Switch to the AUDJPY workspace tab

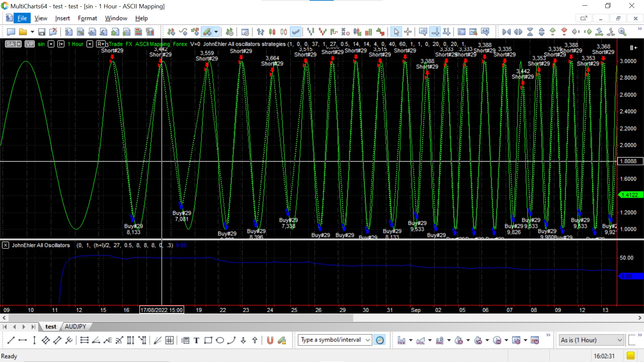(75, 326)
